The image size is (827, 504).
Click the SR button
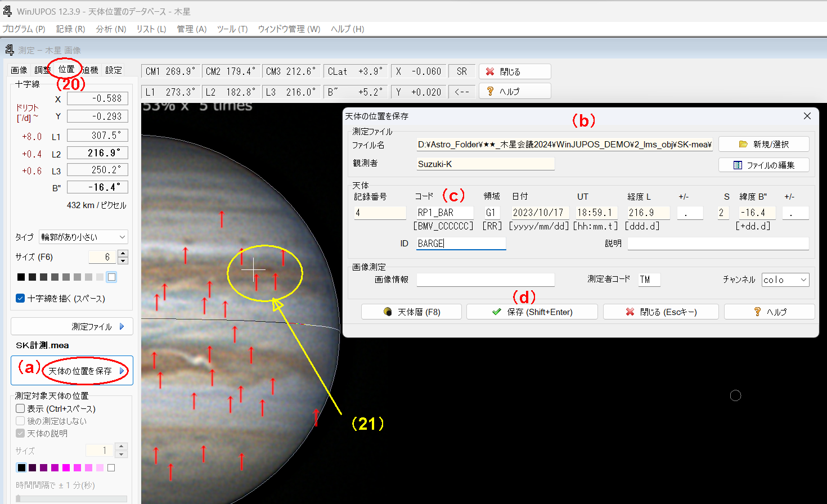click(462, 71)
